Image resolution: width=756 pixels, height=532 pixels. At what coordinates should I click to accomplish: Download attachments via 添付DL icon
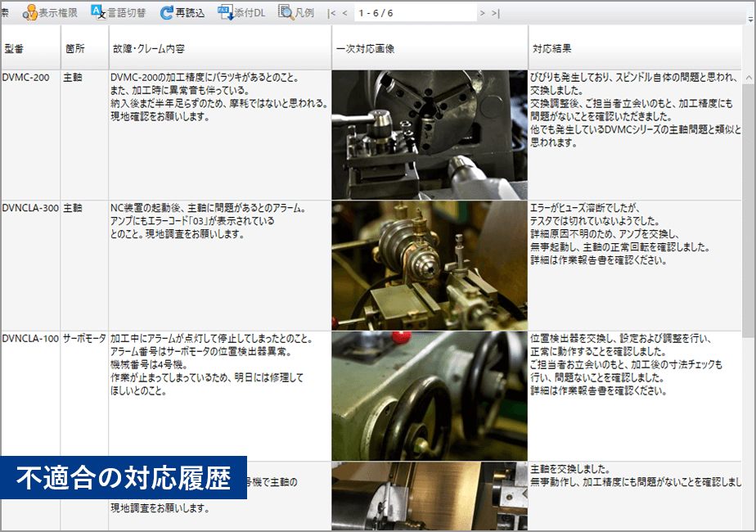coord(226,12)
